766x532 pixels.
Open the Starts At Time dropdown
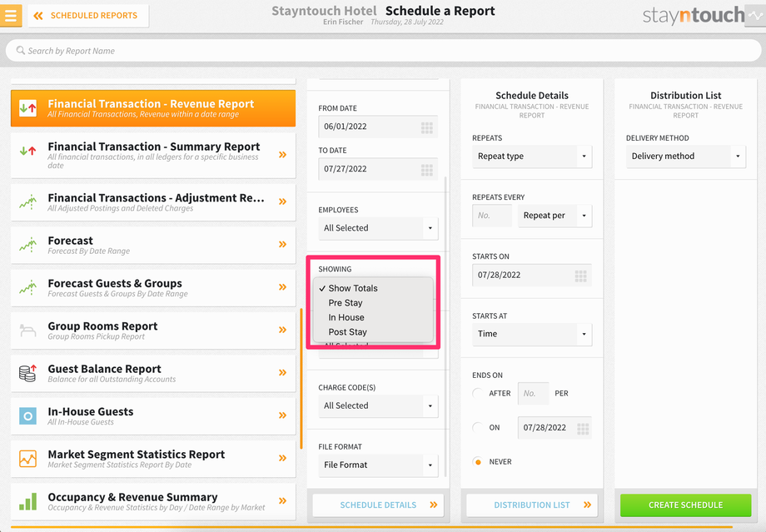point(532,334)
